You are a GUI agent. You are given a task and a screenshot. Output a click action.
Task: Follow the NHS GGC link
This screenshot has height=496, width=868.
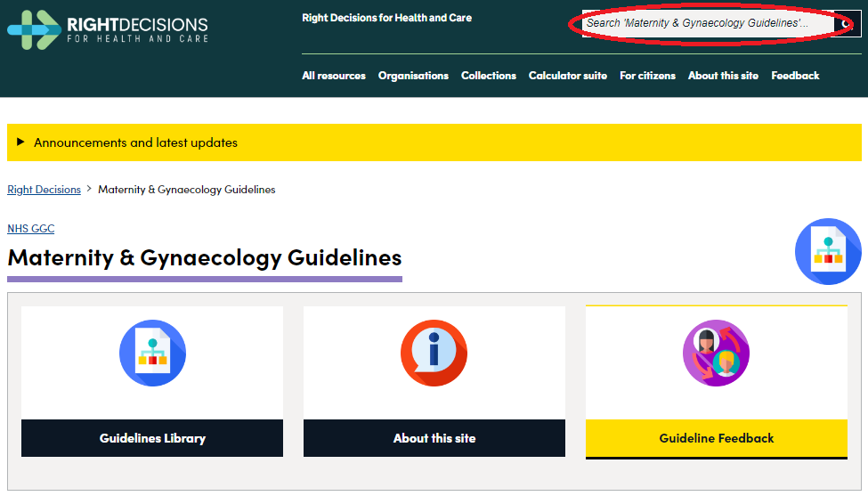(31, 229)
